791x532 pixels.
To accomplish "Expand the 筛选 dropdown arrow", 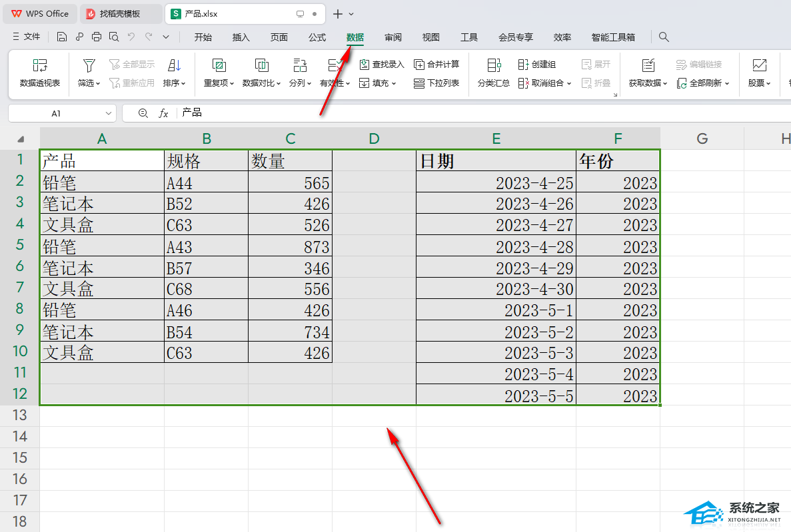I will (98, 83).
